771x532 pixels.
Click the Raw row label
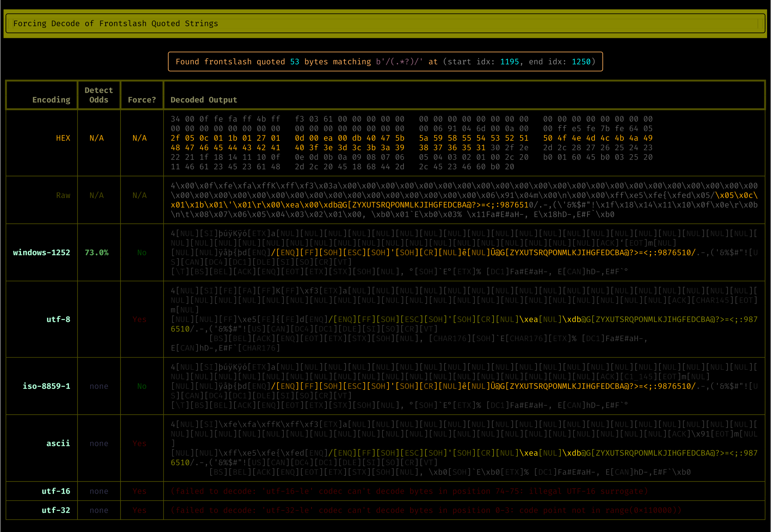(63, 195)
